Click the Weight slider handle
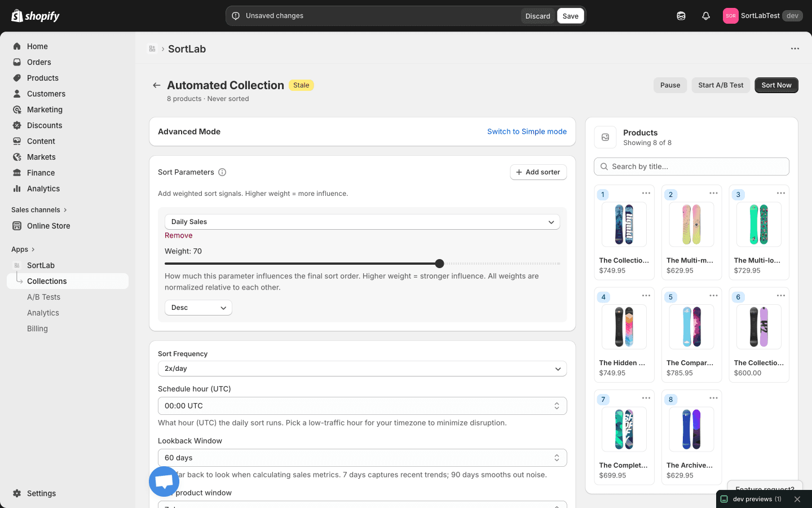 (x=440, y=264)
